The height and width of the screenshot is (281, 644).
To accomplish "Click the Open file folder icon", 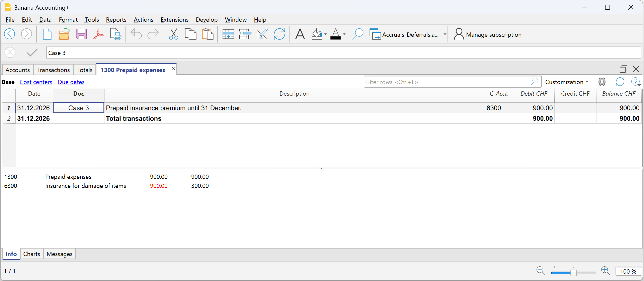I will (64, 34).
